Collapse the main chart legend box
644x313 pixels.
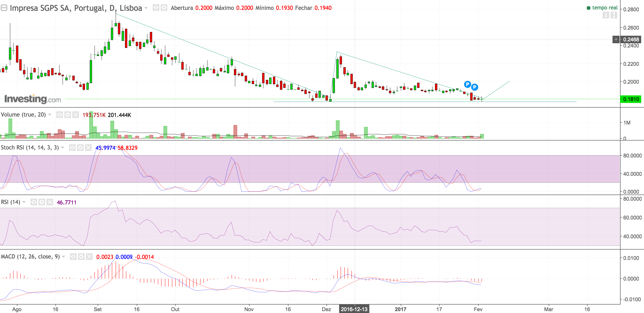click(4, 8)
